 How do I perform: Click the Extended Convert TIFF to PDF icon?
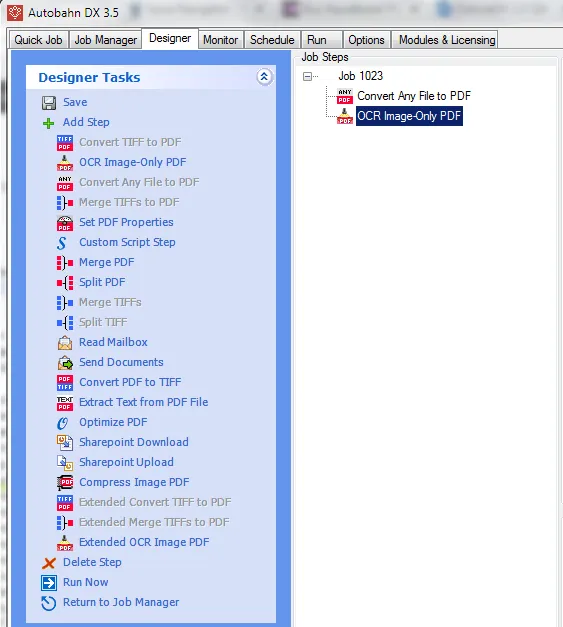tap(65, 503)
